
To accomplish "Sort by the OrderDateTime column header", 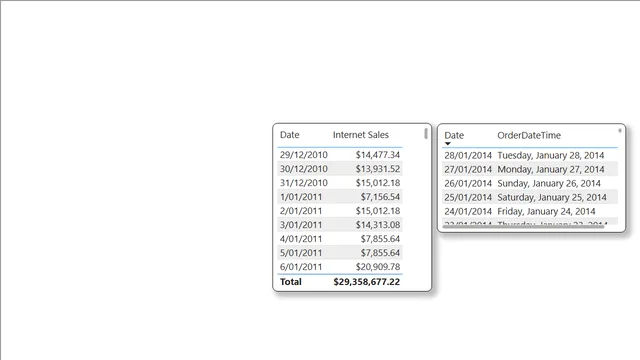I will click(529, 135).
